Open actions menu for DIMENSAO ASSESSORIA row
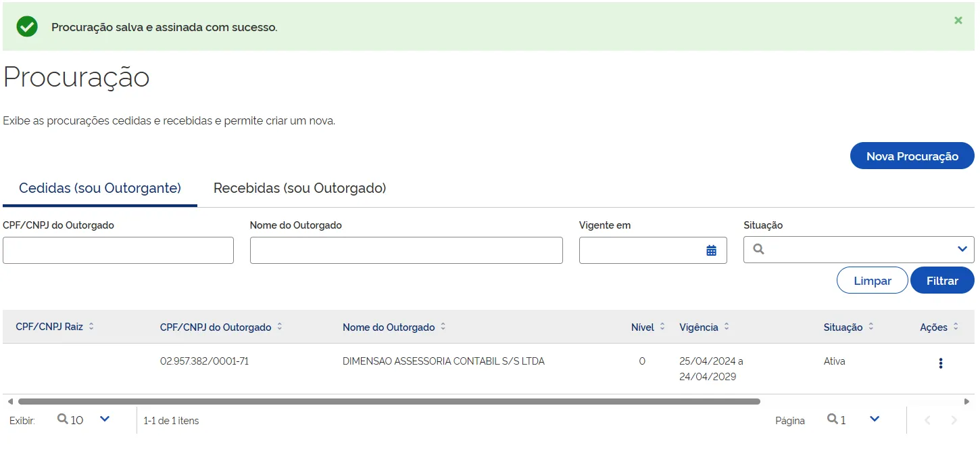980x458 pixels. (x=940, y=363)
